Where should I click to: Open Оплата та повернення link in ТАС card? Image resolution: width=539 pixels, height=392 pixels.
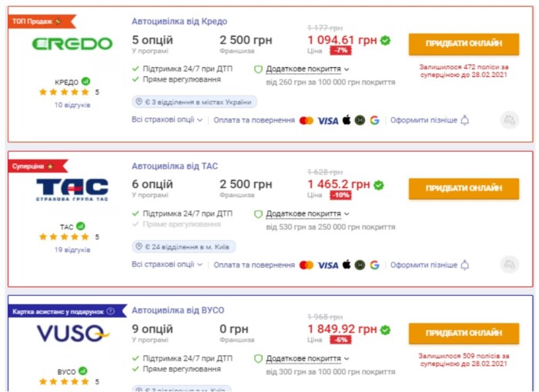coord(254,265)
